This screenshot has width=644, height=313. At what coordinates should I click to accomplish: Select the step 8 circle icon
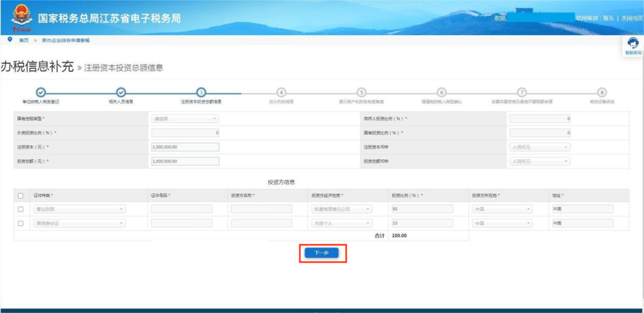click(x=602, y=92)
